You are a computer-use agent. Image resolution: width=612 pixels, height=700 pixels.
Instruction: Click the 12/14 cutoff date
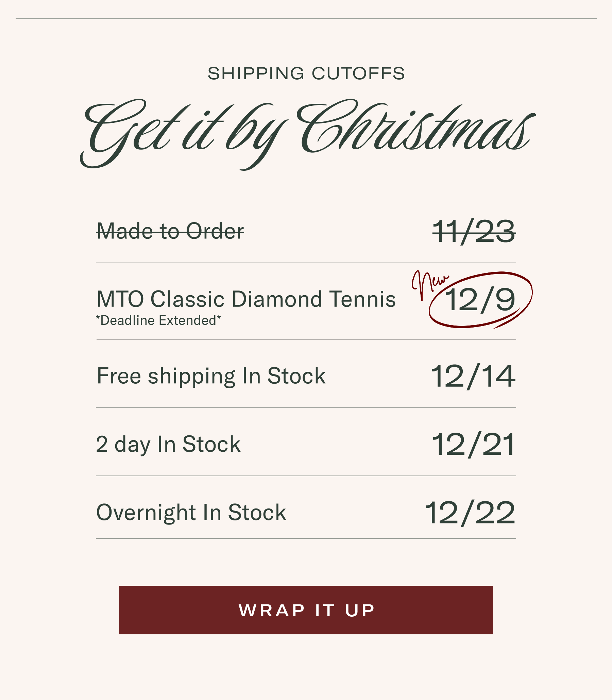tap(473, 376)
